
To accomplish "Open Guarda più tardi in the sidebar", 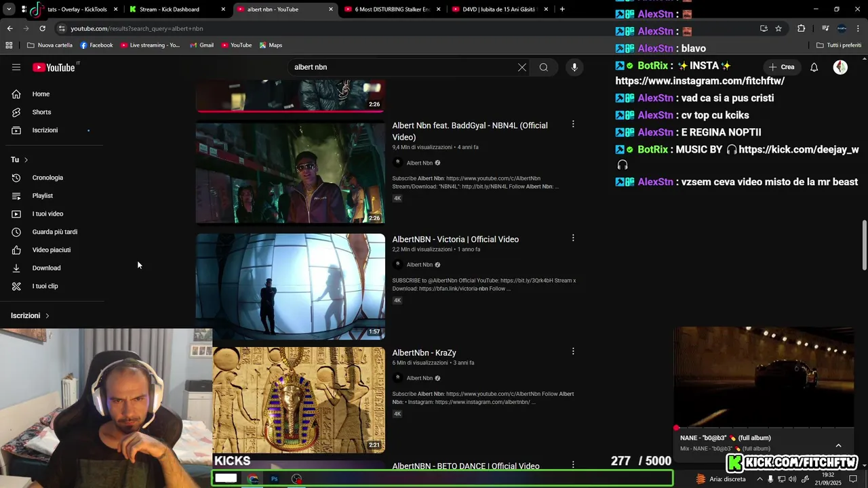I will pyautogui.click(x=54, y=232).
